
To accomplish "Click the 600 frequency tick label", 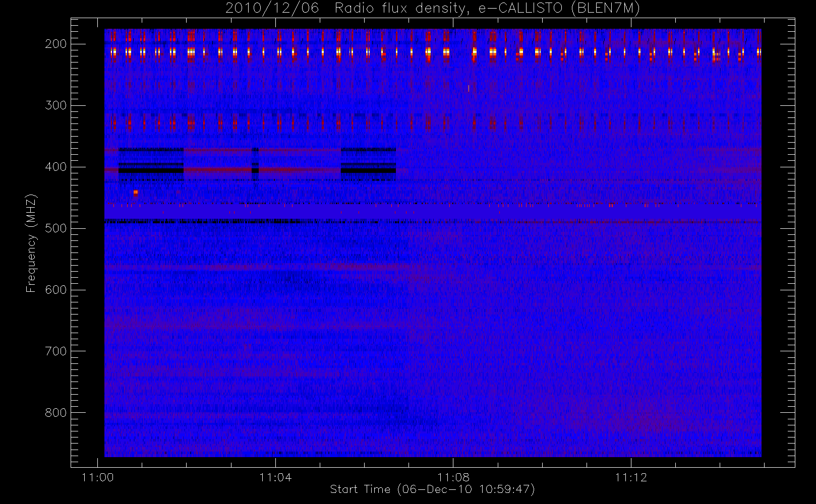I will tap(56, 290).
